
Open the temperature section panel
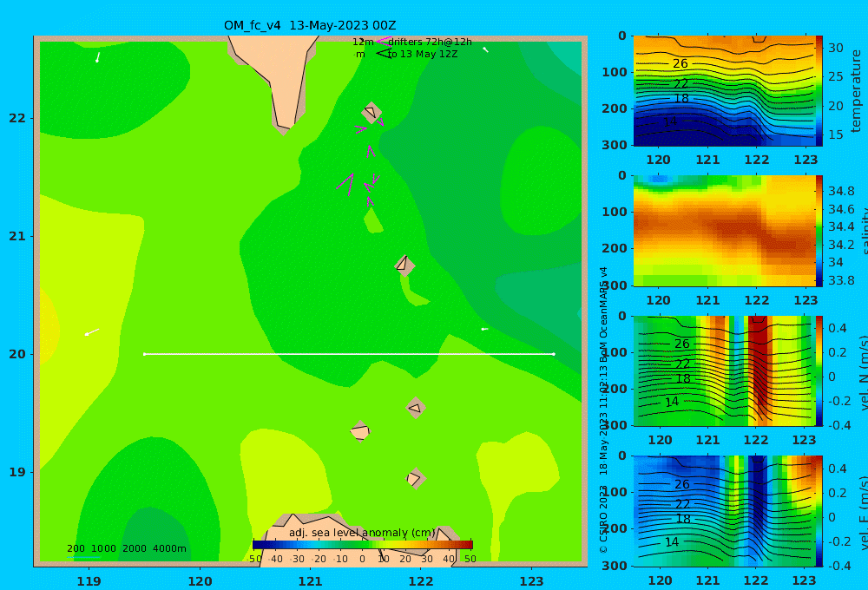(724, 91)
